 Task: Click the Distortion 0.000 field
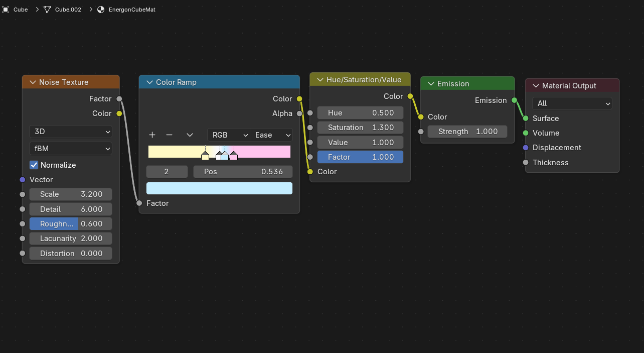tap(71, 254)
